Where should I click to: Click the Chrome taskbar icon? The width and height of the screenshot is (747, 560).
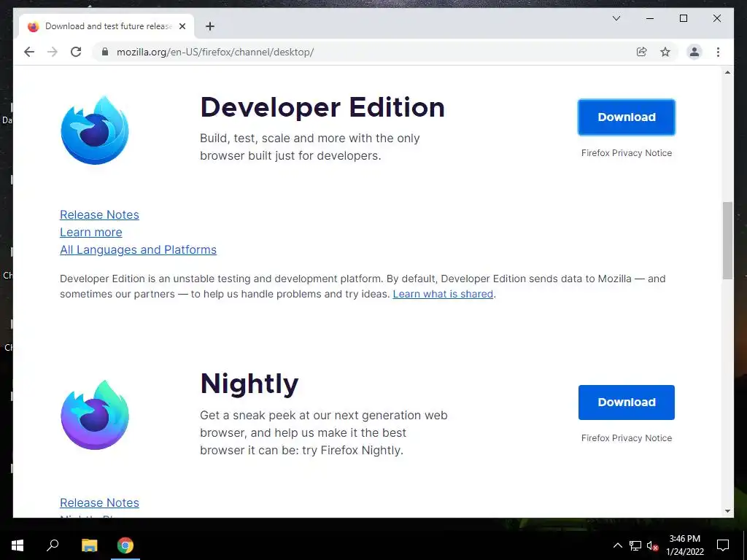[125, 545]
